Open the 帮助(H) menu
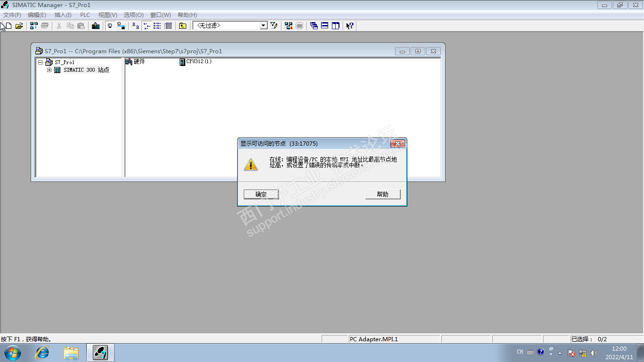Screen dimensions: 644x362 coord(187,15)
